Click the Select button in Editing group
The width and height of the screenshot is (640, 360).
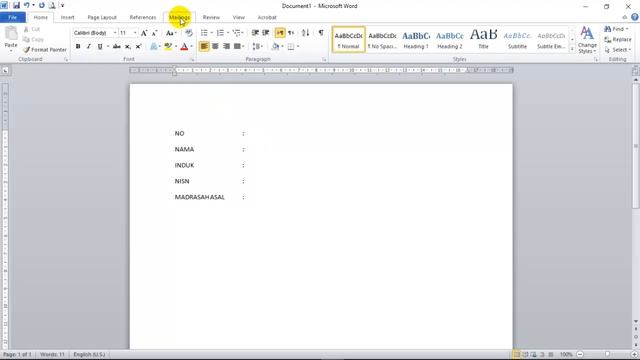(618, 50)
